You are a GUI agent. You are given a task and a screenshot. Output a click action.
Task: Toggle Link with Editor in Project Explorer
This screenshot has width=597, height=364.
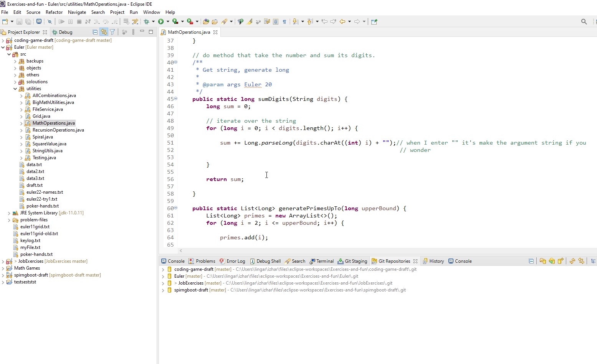coord(104,32)
